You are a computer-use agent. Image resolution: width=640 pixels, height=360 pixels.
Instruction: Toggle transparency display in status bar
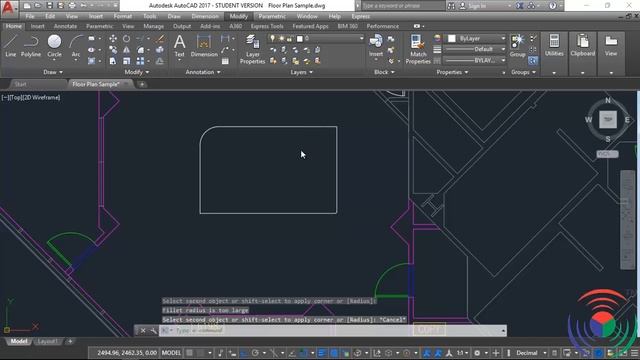pyautogui.click(x=334, y=353)
